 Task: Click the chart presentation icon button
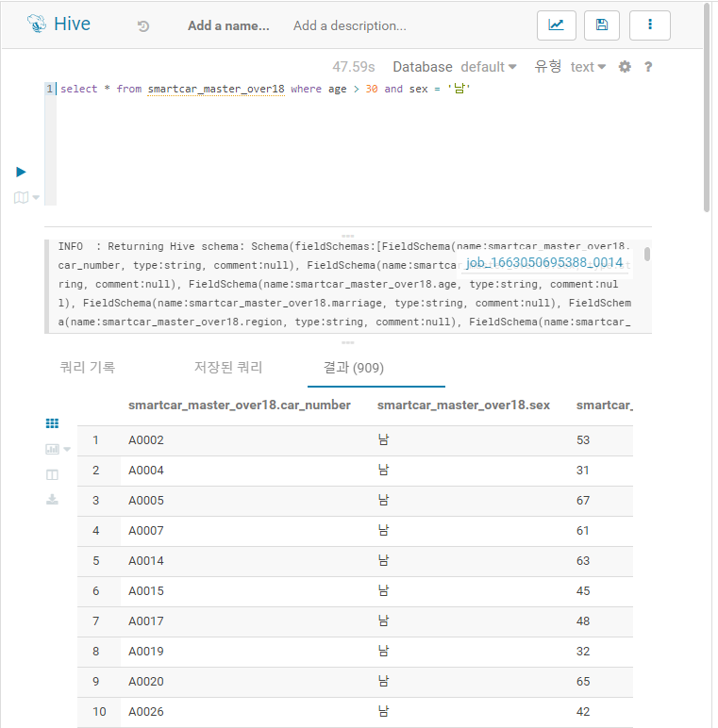pyautogui.click(x=557, y=25)
